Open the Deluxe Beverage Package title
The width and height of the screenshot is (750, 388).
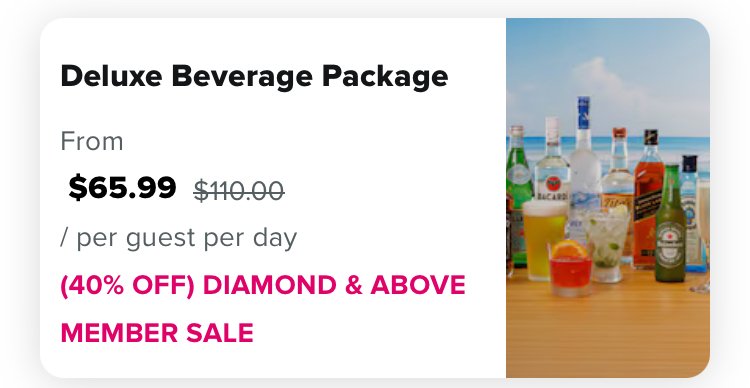click(x=254, y=77)
